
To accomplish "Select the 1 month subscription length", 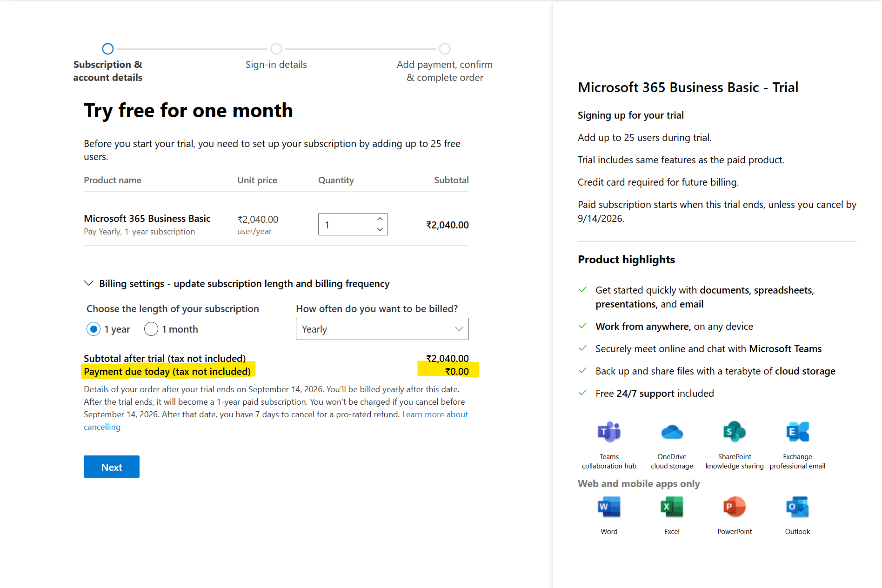I will click(151, 329).
